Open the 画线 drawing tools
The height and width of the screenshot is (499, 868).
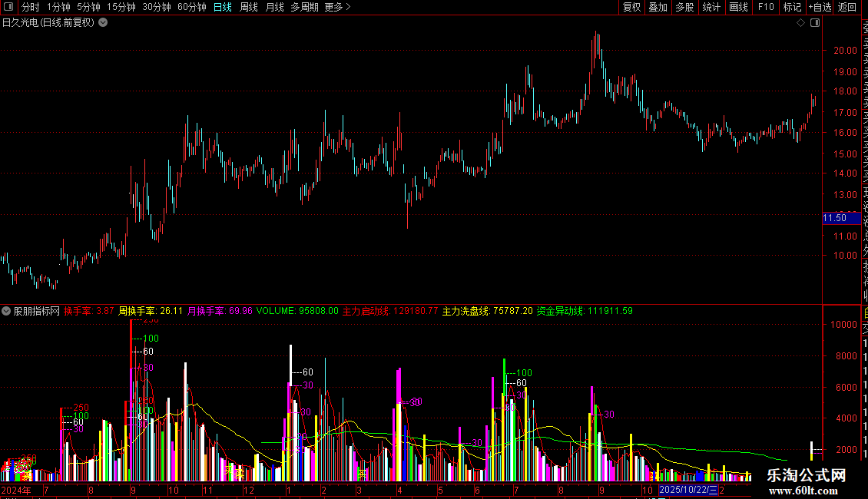tap(738, 7)
